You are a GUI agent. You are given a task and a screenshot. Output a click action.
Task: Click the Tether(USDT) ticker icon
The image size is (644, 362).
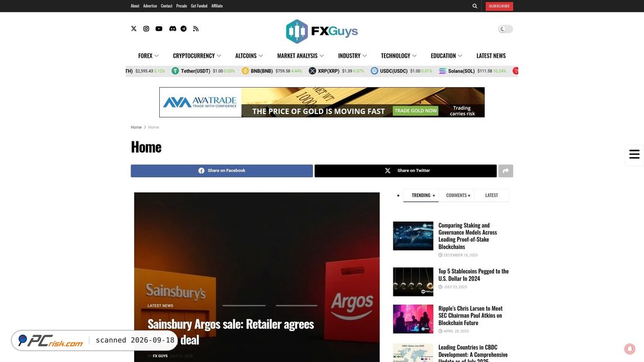[x=175, y=71]
